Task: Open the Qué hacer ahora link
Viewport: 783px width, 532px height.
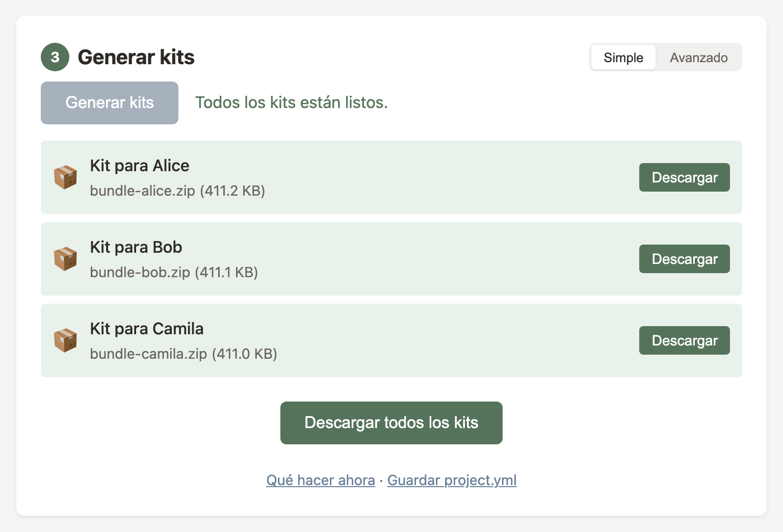Action: point(320,480)
